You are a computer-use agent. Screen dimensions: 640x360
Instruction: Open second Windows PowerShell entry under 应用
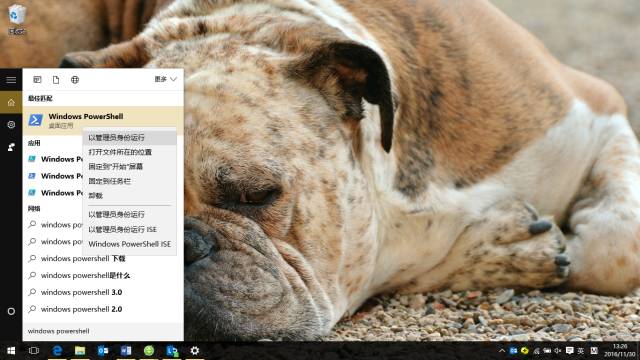pos(53,176)
